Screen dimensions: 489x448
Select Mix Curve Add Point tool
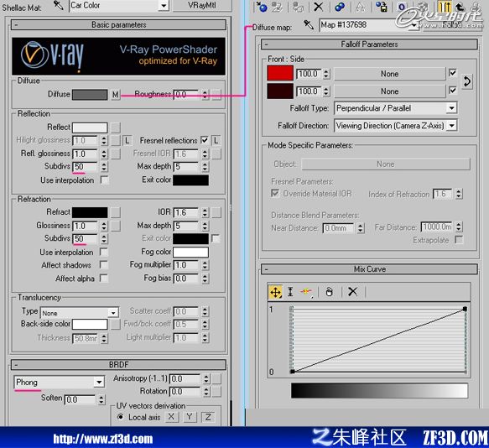click(306, 292)
